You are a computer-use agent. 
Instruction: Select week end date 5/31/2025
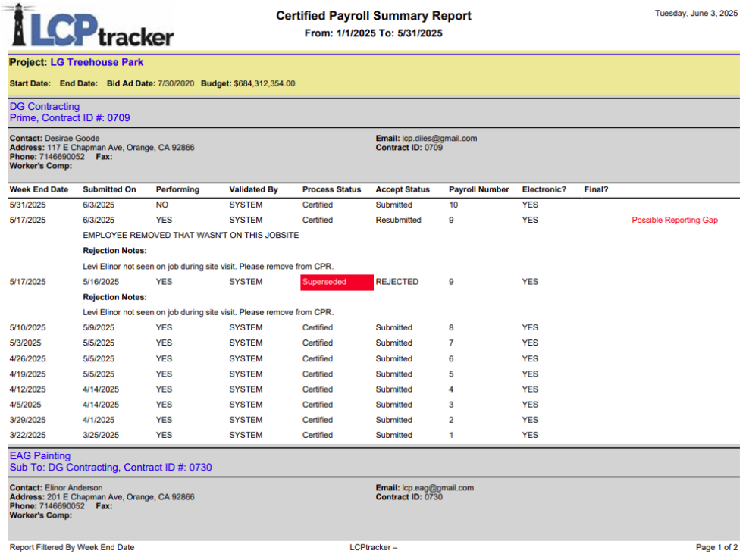click(27, 205)
